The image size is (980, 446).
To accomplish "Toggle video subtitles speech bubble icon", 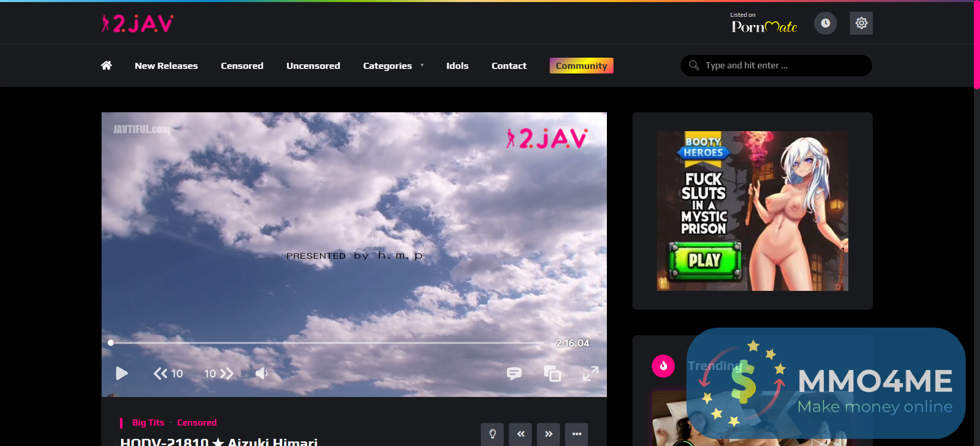I will (x=514, y=374).
